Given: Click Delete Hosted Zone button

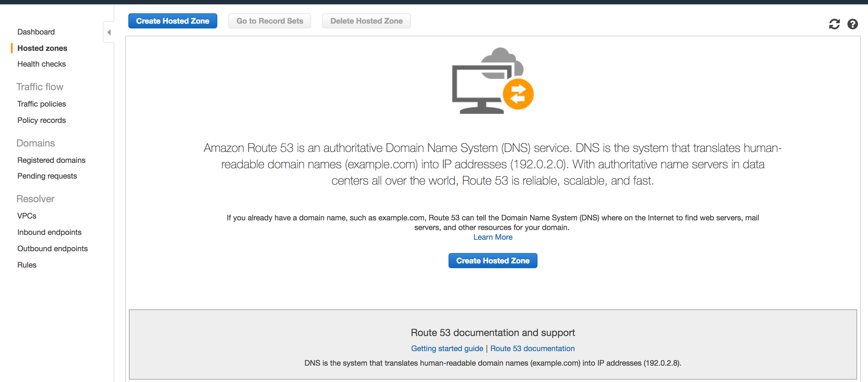Looking at the screenshot, I should tap(366, 21).
